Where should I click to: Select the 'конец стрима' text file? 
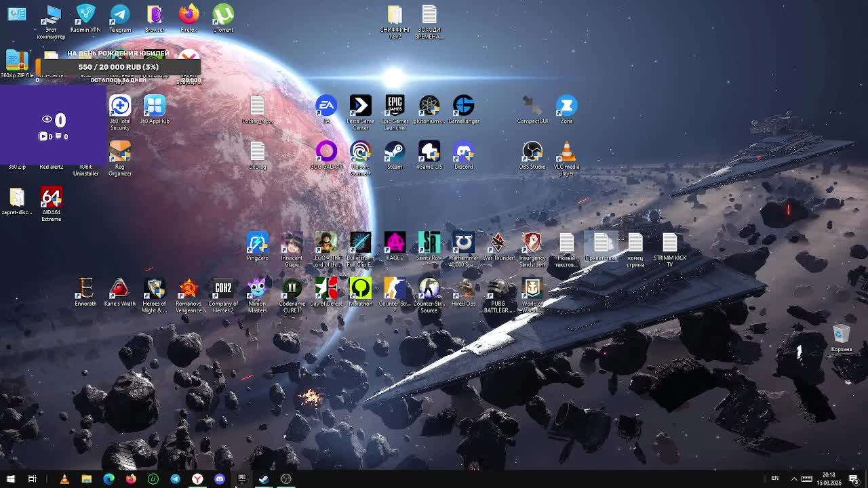pyautogui.click(x=635, y=249)
